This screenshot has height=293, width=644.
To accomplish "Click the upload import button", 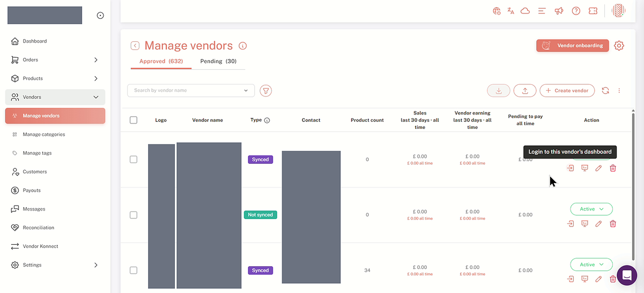I will click(x=525, y=91).
